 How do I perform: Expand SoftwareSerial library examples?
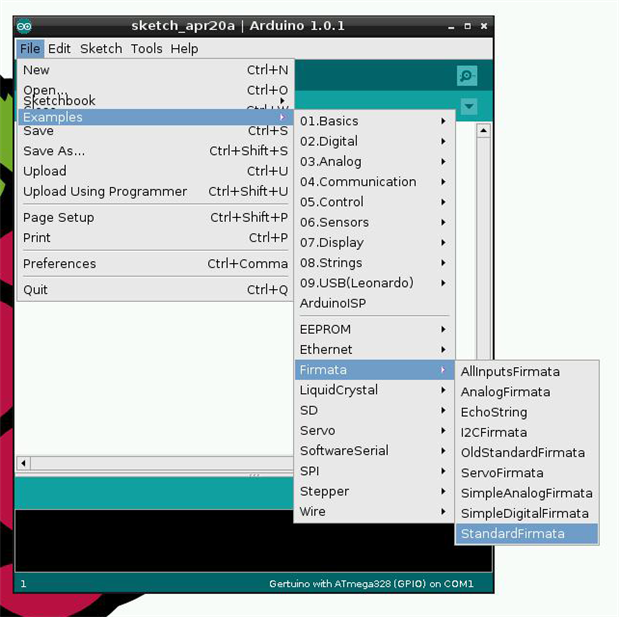[374, 450]
